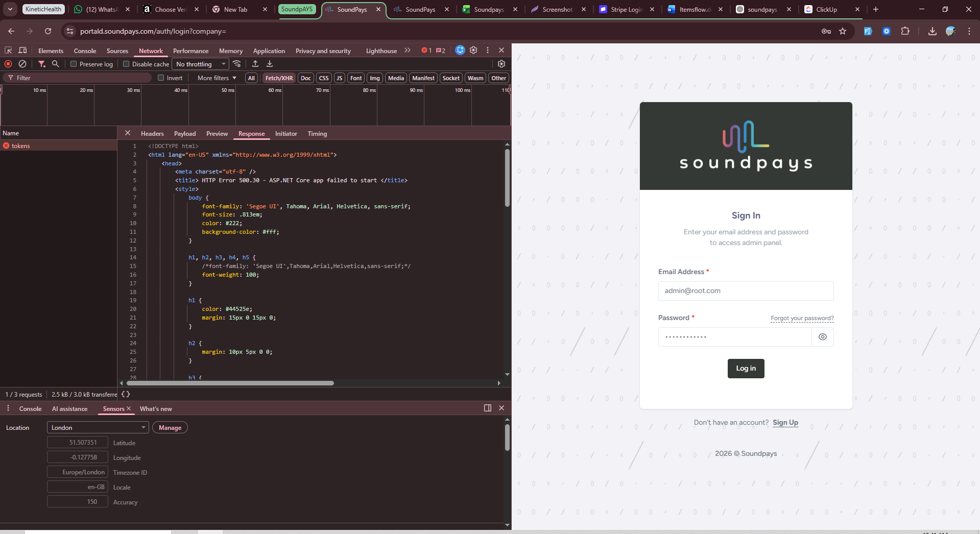
Task: Open network search magnifier icon
Action: click(x=56, y=64)
